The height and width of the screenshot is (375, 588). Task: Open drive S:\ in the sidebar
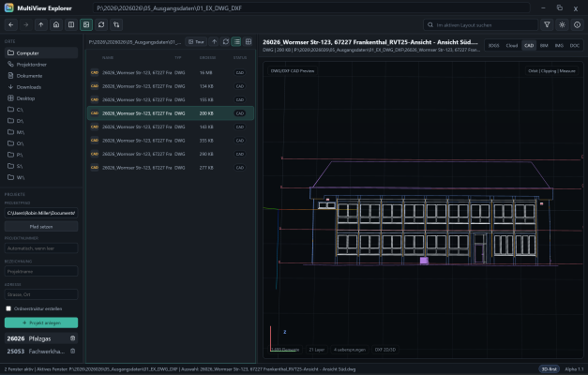(41, 166)
